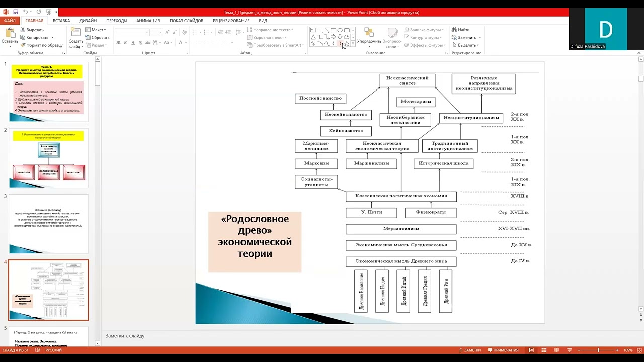
Task: Go to the ПОКАЗ СЛАЙДОВ tab
Action: coord(186,21)
